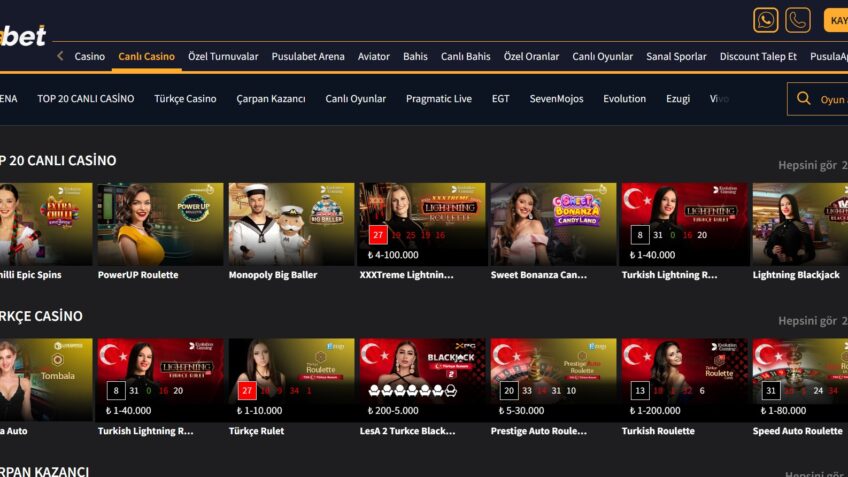Filter by TOP 20 CANLI CASİNO
This screenshot has width=848, height=477.
coord(85,98)
